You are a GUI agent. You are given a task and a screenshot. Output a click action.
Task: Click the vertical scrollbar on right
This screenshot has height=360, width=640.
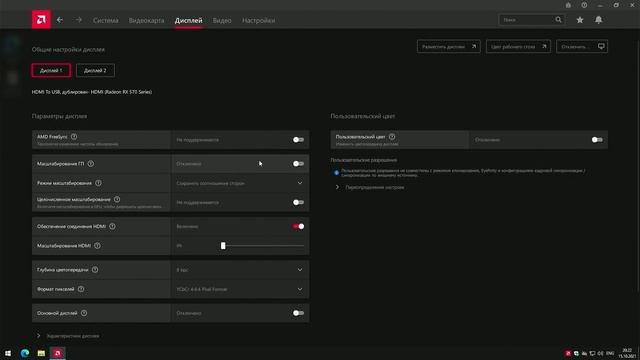638,167
